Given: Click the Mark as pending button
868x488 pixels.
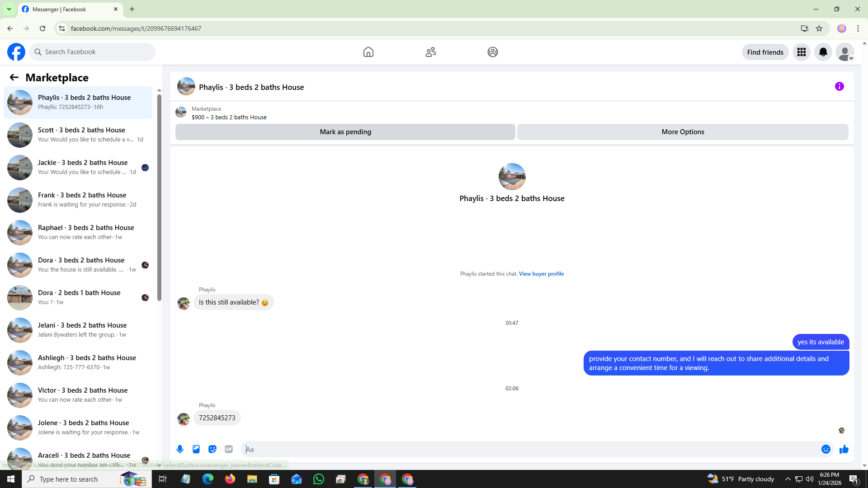Looking at the screenshot, I should pos(345,132).
